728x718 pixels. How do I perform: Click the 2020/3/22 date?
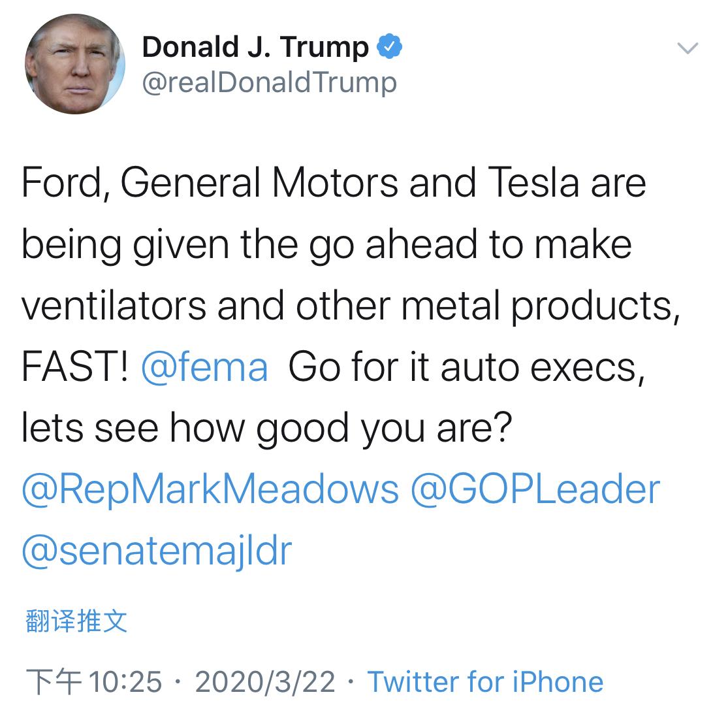click(265, 682)
